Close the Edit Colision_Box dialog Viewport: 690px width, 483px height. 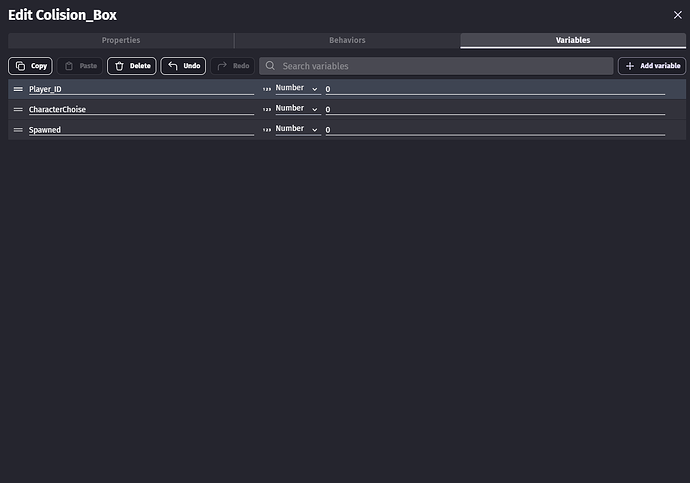click(x=677, y=14)
